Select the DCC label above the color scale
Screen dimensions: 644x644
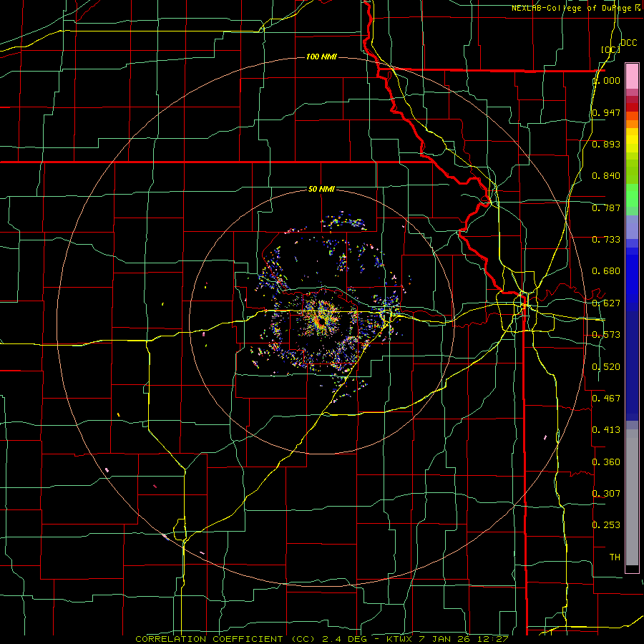[x=628, y=43]
